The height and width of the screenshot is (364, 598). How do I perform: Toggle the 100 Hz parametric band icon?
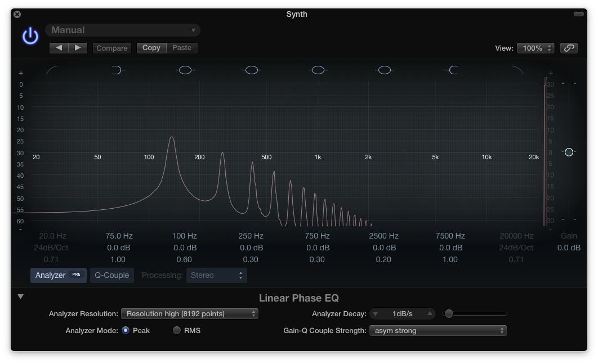click(x=185, y=70)
